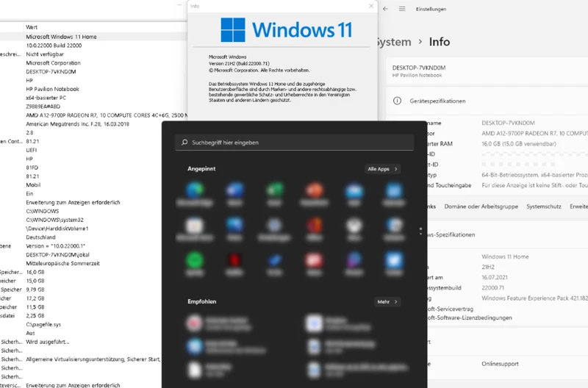Select the \Device\HarddiskVolume1 row

(57, 229)
